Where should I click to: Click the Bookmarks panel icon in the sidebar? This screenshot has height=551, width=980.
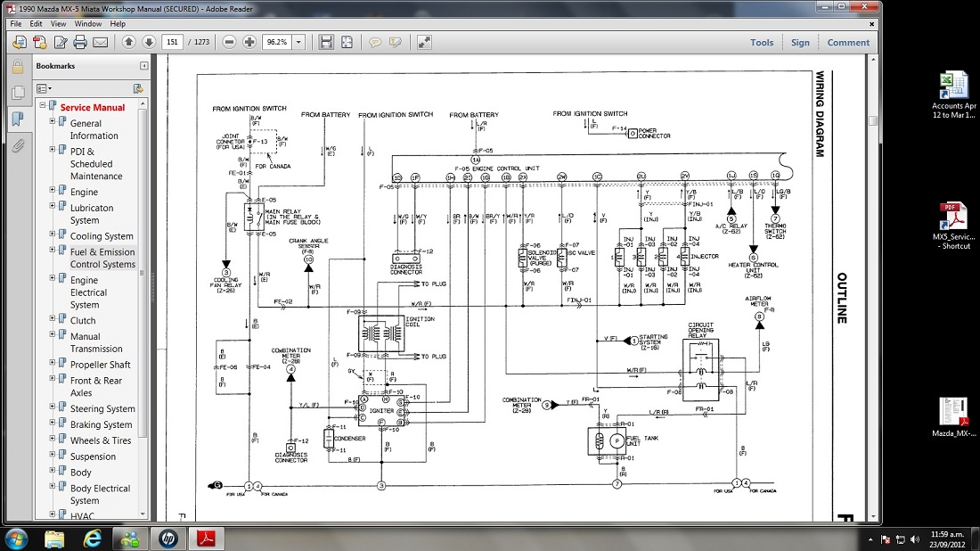coord(18,119)
